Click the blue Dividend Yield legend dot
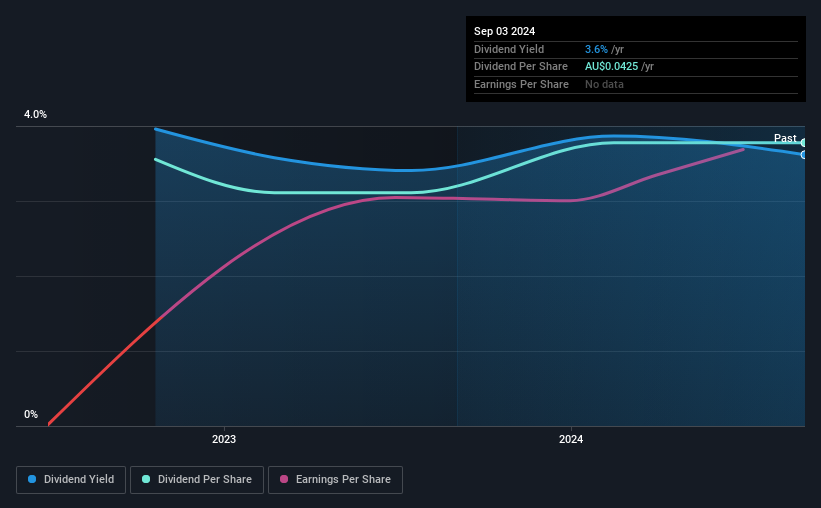This screenshot has width=821, height=508. click(32, 479)
